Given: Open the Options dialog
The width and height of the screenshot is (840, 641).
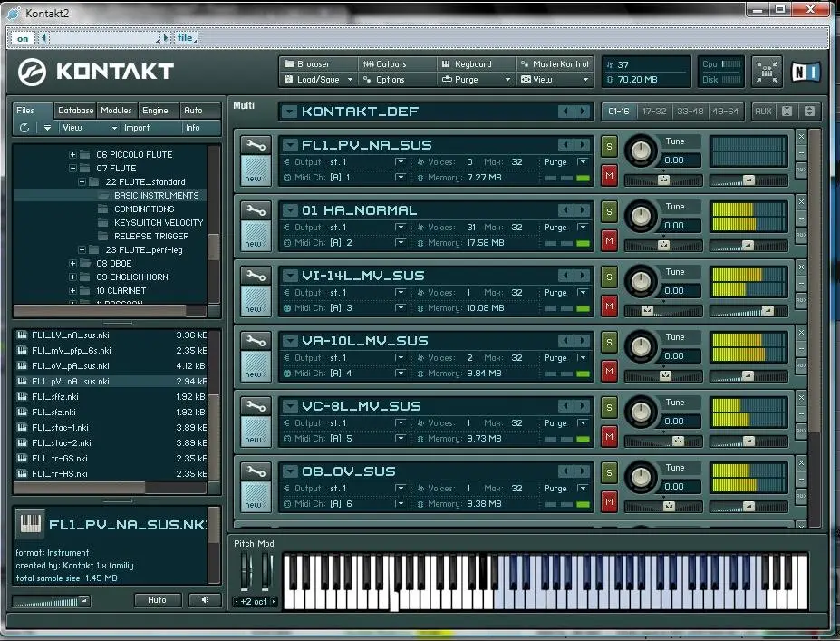Looking at the screenshot, I should 397,79.
